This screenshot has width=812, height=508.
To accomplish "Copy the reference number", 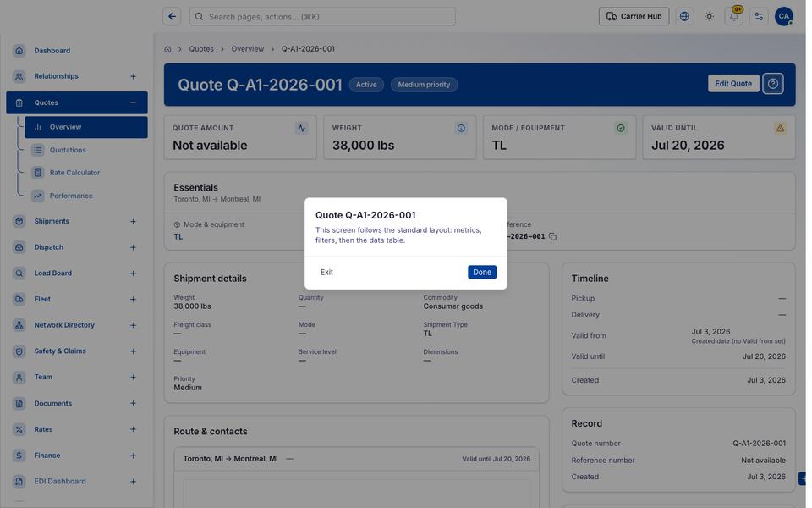I will pos(553,237).
